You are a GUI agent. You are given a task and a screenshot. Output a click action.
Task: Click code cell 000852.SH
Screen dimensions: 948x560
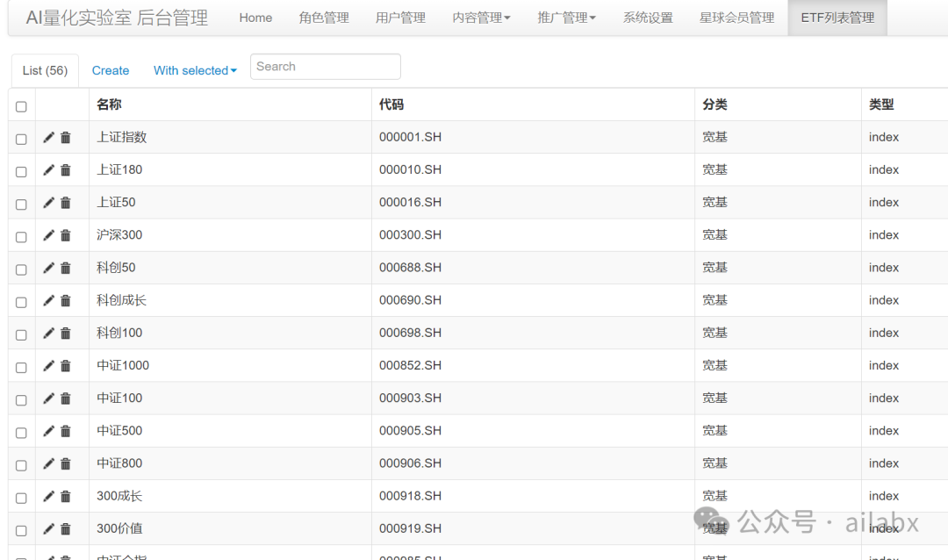(410, 366)
